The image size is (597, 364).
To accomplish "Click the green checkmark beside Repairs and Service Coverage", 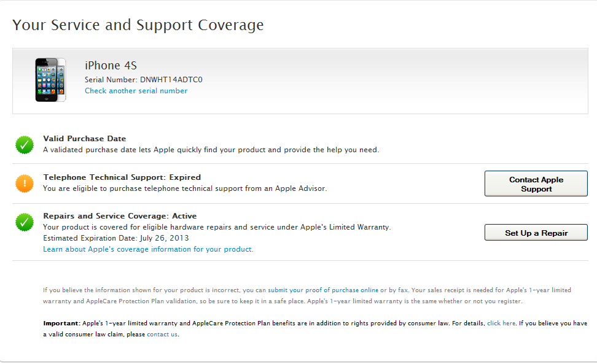I will [x=25, y=222].
